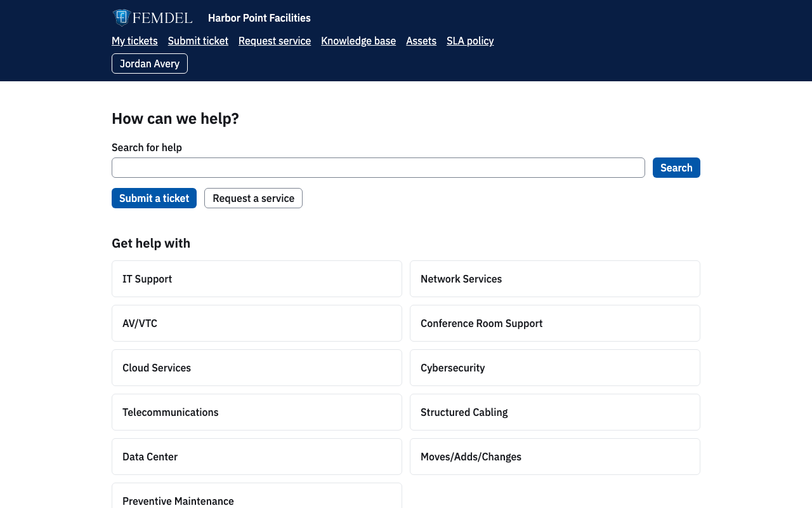812x508 pixels.
Task: Go to Submit ticket in navigation
Action: coord(198,41)
